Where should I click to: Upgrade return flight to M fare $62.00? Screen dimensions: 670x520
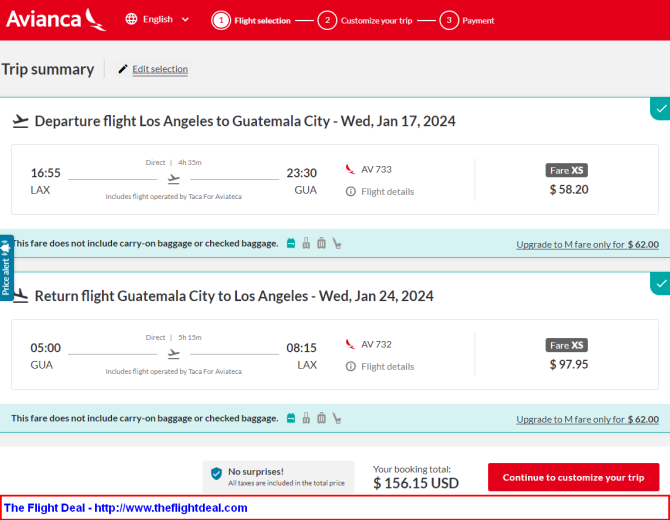[587, 420]
